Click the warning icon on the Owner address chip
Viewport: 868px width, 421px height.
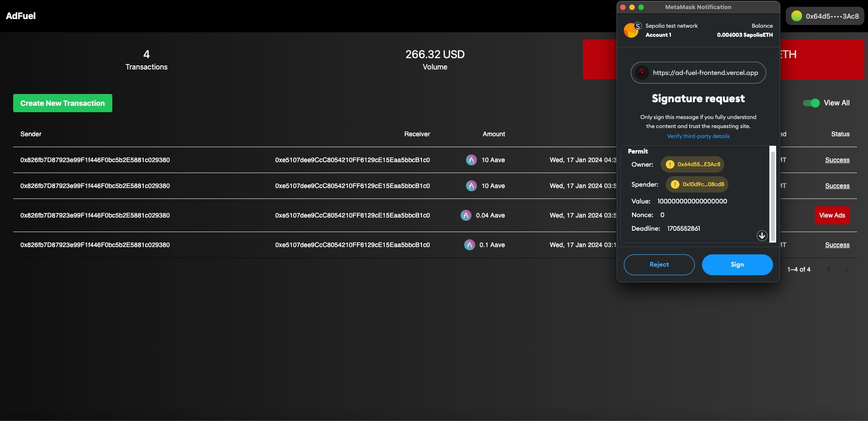coord(670,164)
